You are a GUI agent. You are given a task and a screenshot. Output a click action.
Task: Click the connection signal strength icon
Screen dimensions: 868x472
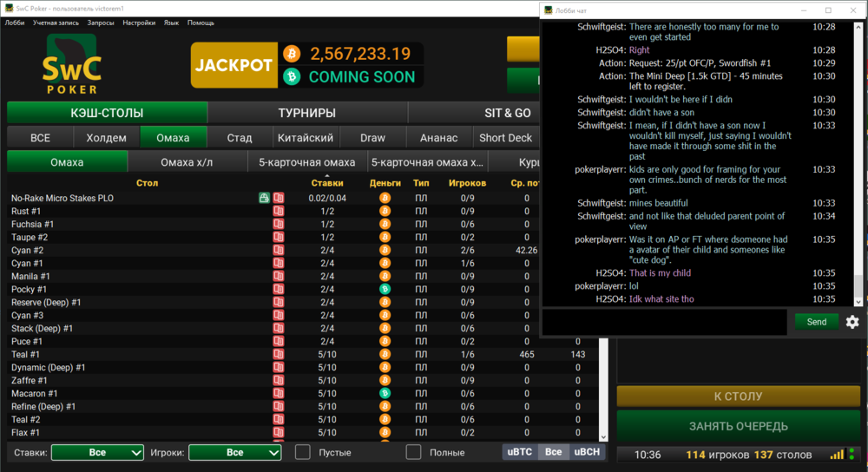coord(837,455)
